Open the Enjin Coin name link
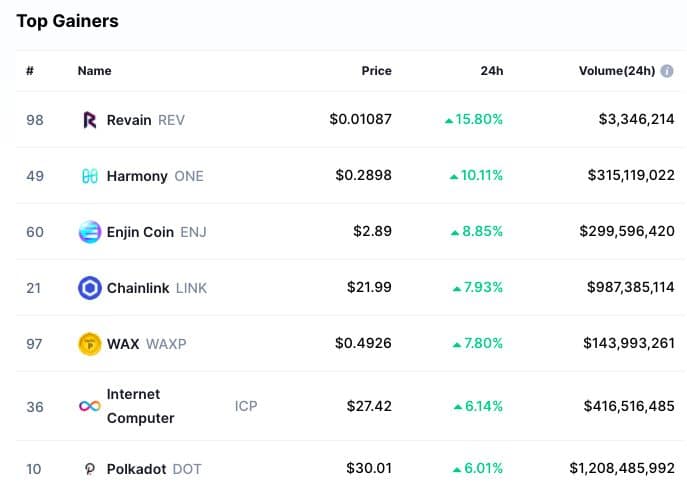Image resolution: width=687 pixels, height=491 pixels. [x=140, y=232]
